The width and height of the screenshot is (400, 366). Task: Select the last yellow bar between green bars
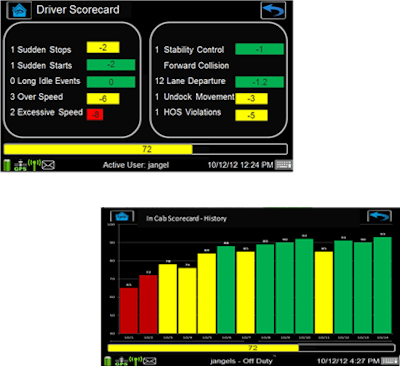click(324, 292)
